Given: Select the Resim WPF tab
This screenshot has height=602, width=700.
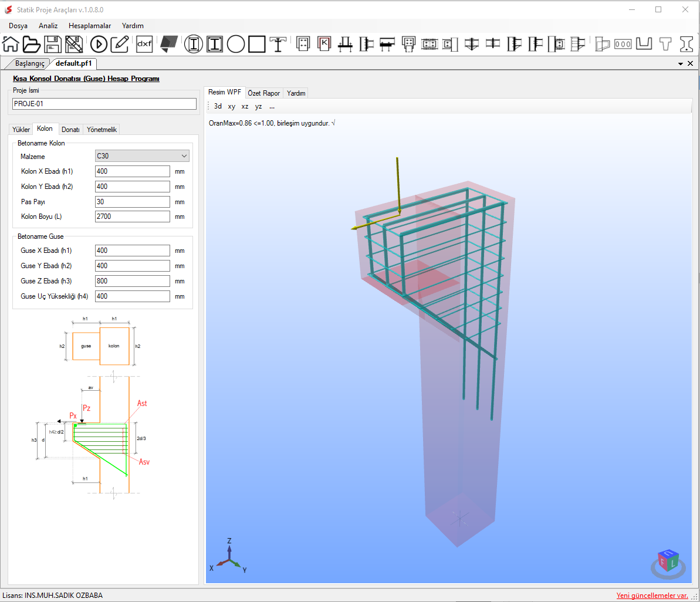Looking at the screenshot, I should point(225,92).
